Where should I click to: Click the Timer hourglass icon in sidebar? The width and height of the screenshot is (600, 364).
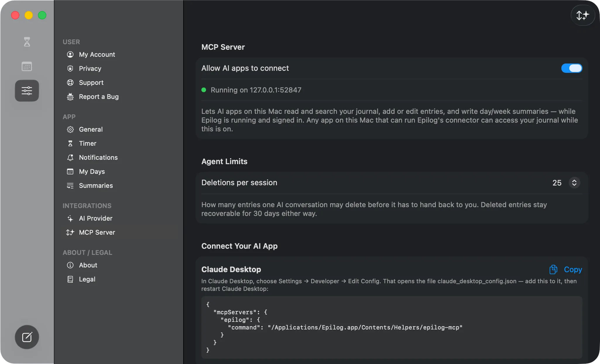pos(70,143)
